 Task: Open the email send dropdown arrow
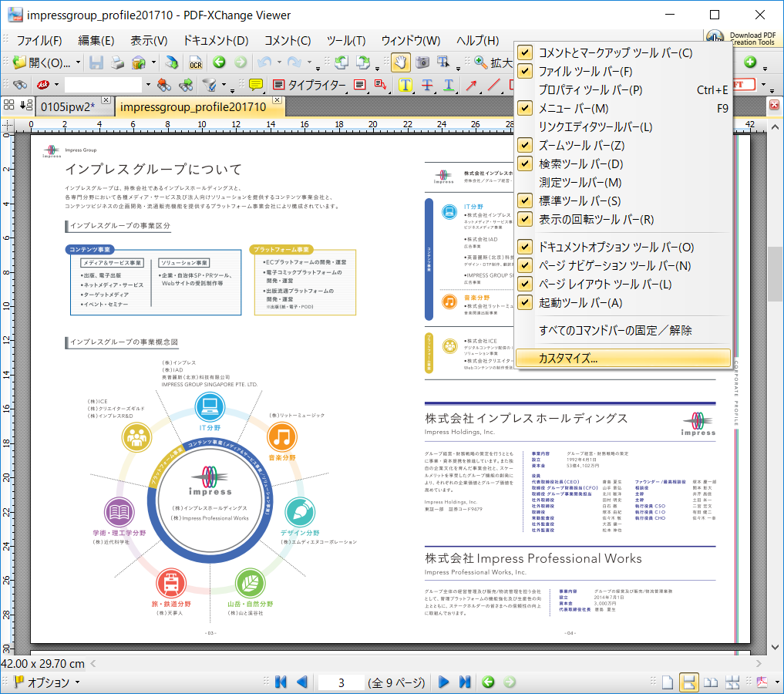click(x=153, y=62)
